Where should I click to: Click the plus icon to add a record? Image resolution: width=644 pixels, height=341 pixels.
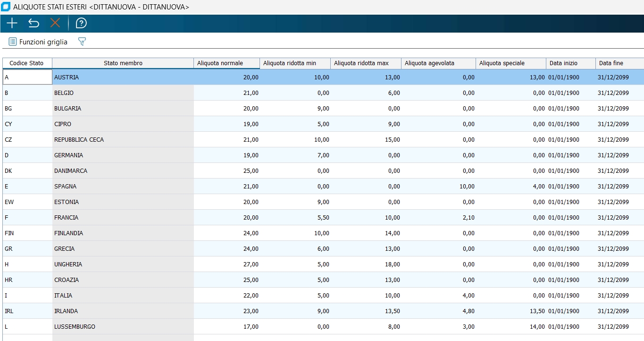(x=12, y=23)
